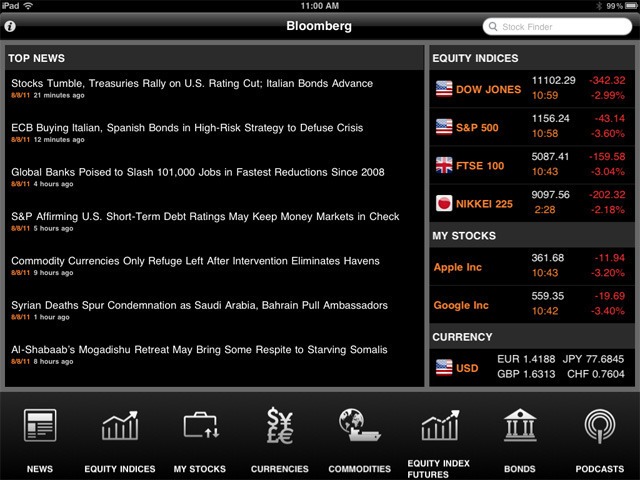Open Google Inc stock quote
Viewport: 640px width, 480px height.
pos(531,305)
